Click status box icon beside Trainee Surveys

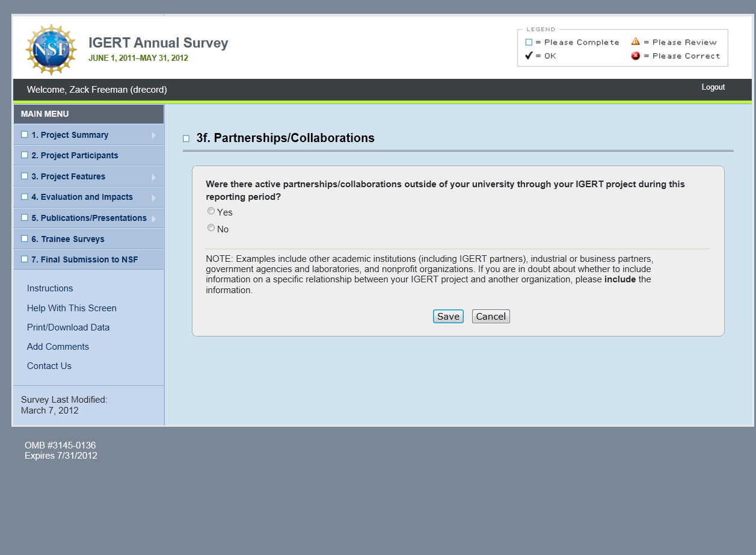[x=25, y=239]
